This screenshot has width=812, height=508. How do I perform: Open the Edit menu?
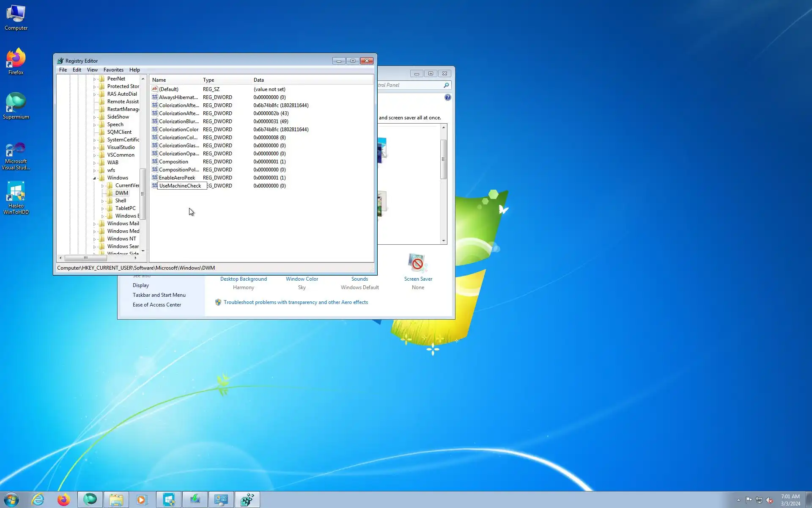(77, 70)
